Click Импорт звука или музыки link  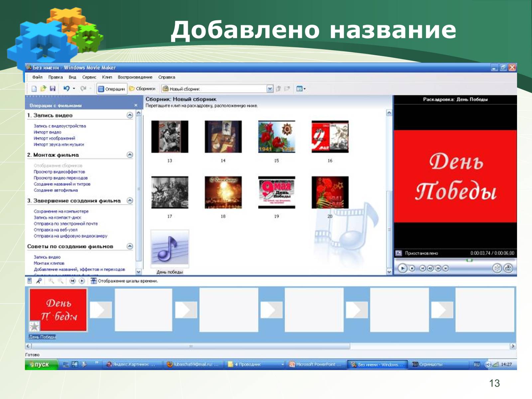[x=59, y=144]
